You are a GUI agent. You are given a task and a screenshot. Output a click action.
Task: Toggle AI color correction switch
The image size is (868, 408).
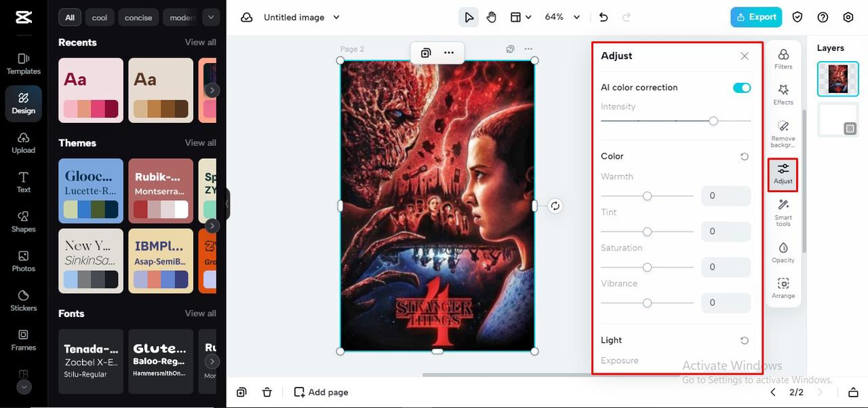click(742, 88)
